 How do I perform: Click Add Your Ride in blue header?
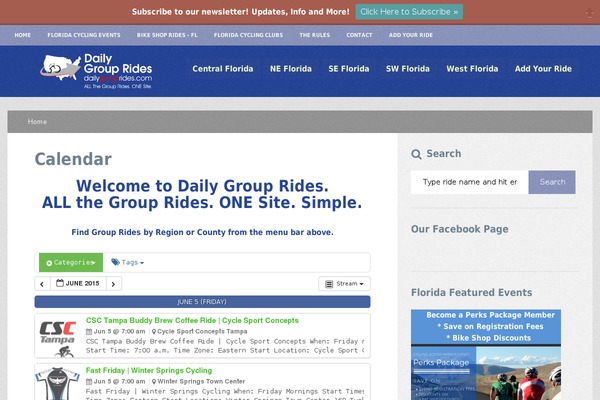[543, 69]
